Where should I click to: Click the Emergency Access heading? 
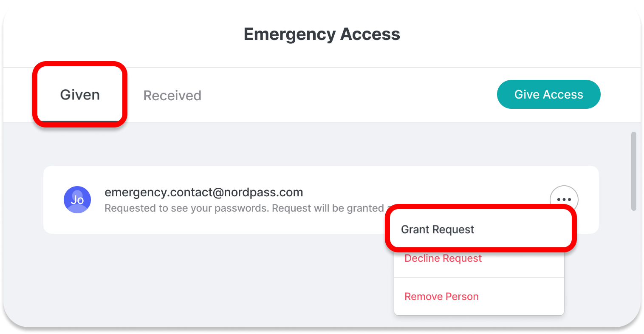click(x=322, y=34)
